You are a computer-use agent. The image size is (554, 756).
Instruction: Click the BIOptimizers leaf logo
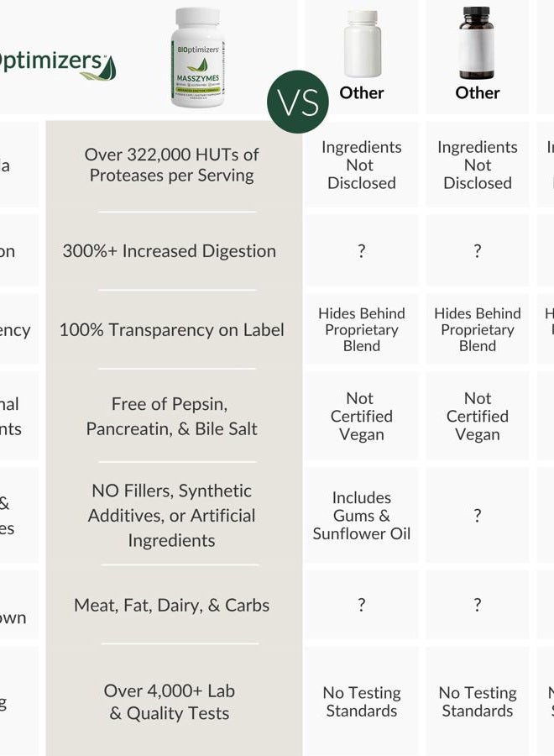point(102,67)
